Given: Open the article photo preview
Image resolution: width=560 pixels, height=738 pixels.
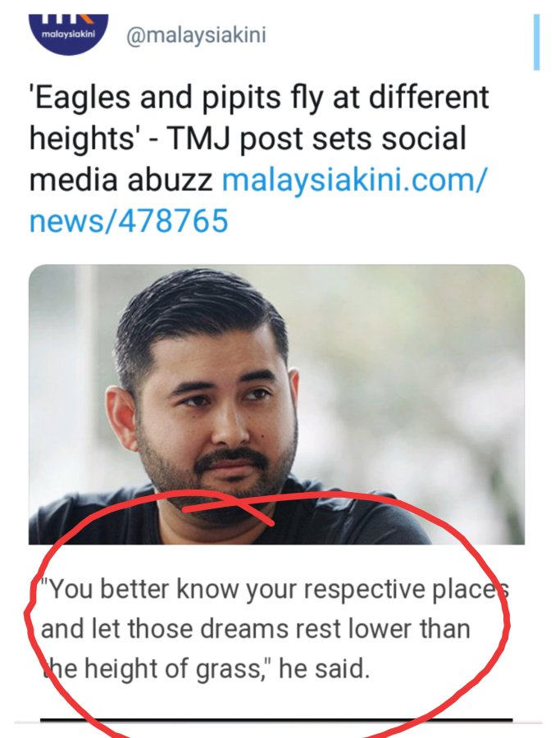Looking at the screenshot, I should 276,404.
